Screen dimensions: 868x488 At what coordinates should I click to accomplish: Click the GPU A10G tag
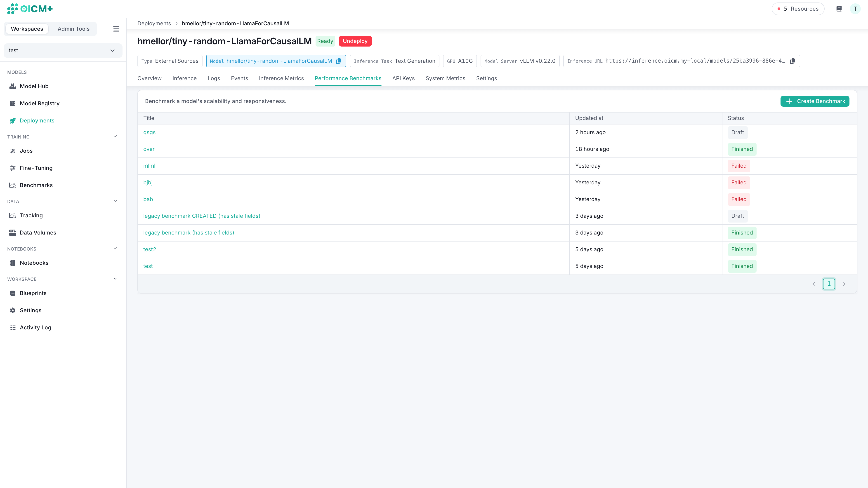point(460,61)
